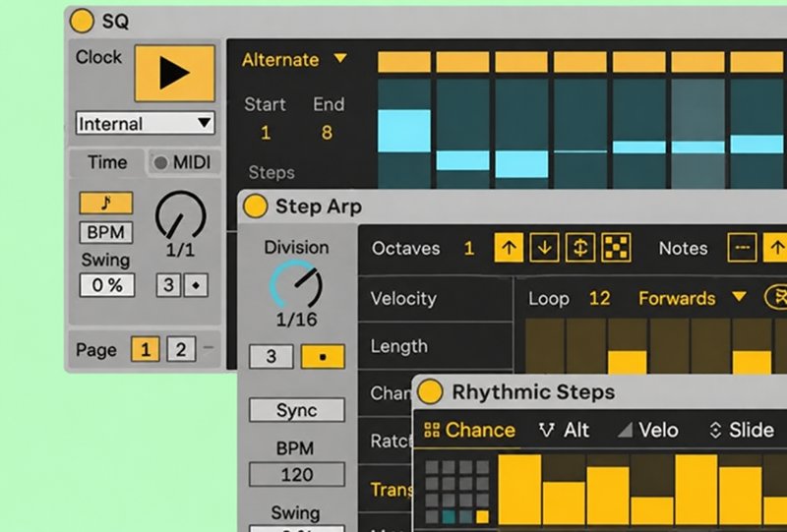Open the Velo tab in Rhythmic Steps

point(647,430)
